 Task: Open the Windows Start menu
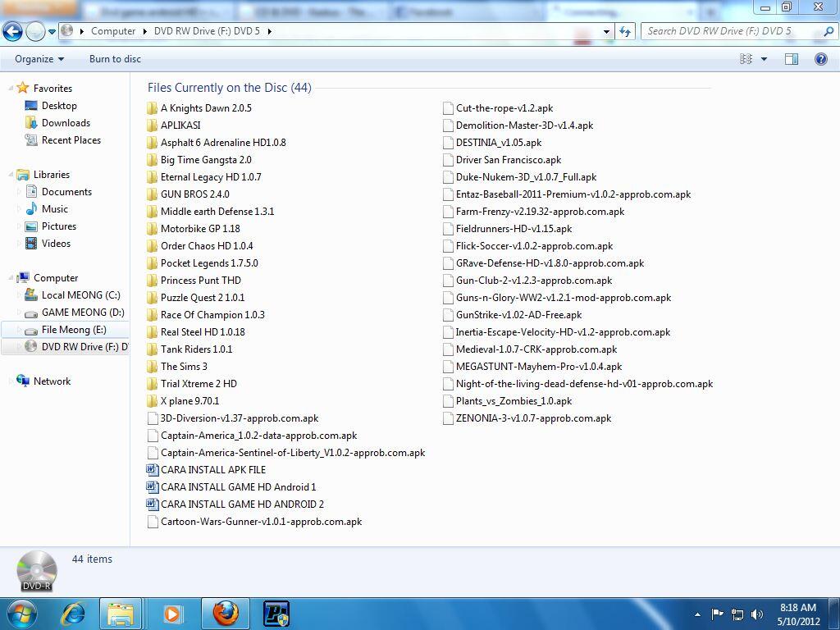21,614
